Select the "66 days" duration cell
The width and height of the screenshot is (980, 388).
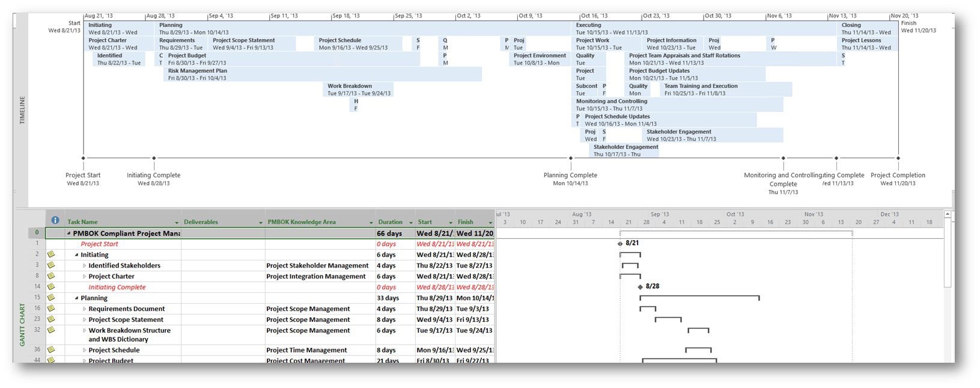pos(395,233)
